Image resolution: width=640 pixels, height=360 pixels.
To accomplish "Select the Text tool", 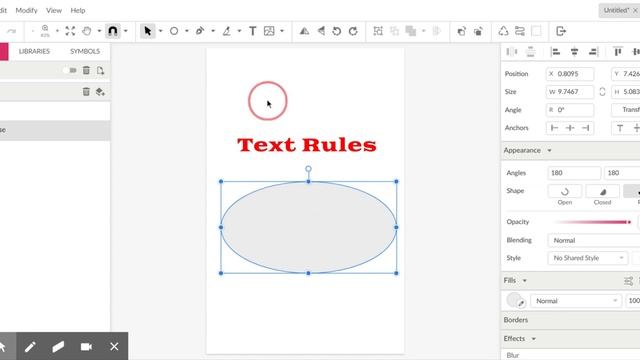I will (253, 31).
